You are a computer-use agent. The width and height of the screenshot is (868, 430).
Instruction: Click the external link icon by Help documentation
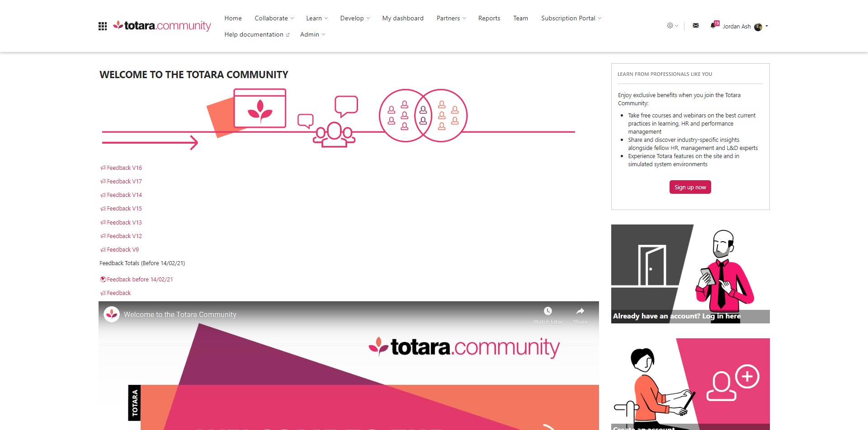288,35
